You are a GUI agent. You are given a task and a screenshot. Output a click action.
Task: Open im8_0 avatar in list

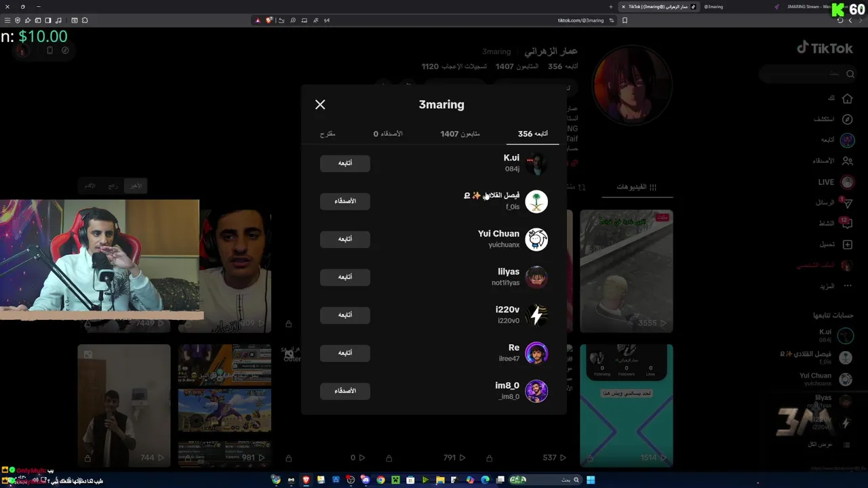[x=536, y=391]
